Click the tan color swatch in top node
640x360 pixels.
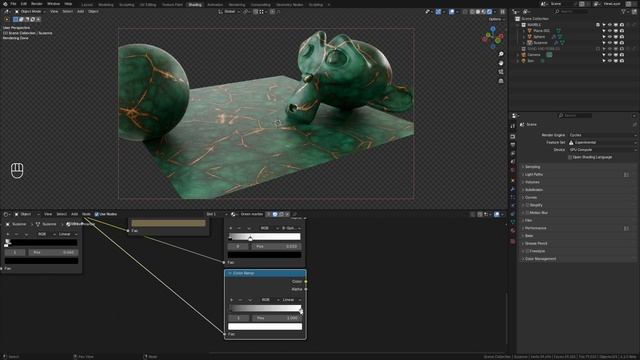[168, 223]
